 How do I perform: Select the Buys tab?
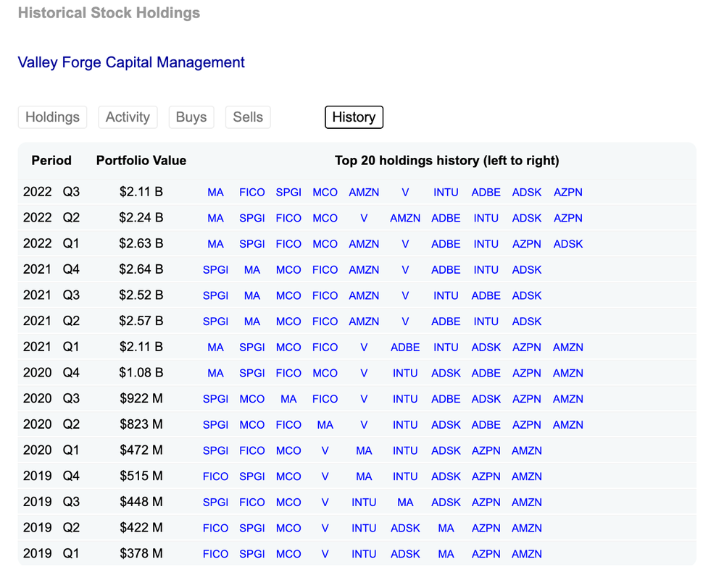click(191, 117)
